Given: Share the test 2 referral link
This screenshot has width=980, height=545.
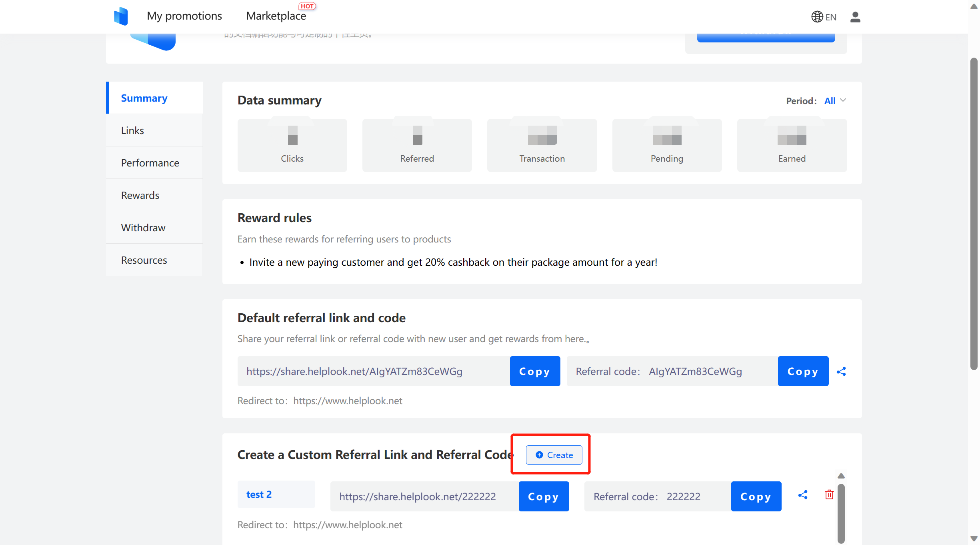Looking at the screenshot, I should (803, 495).
